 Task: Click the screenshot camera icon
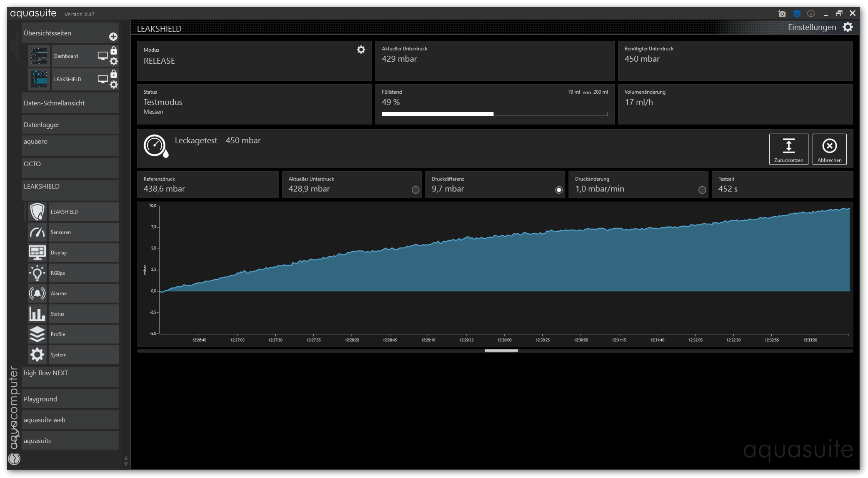pyautogui.click(x=782, y=13)
